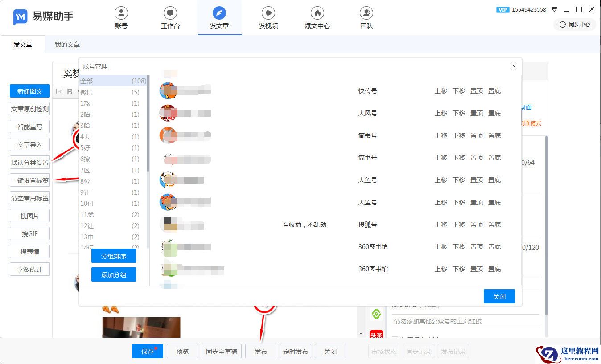Open the 搜GIF search
Image resolution: width=601 pixels, height=364 pixels.
[30, 234]
